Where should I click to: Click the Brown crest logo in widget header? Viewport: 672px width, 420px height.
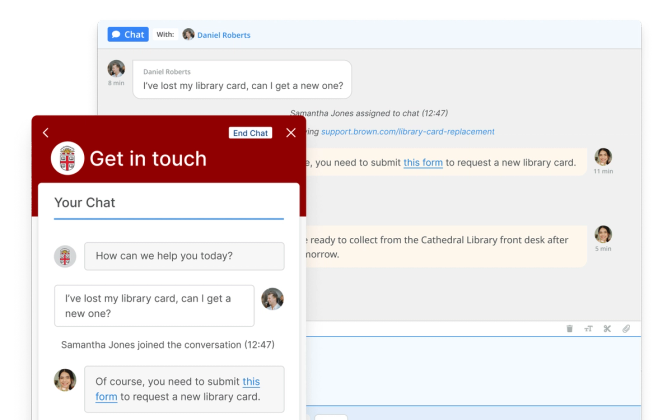click(67, 159)
